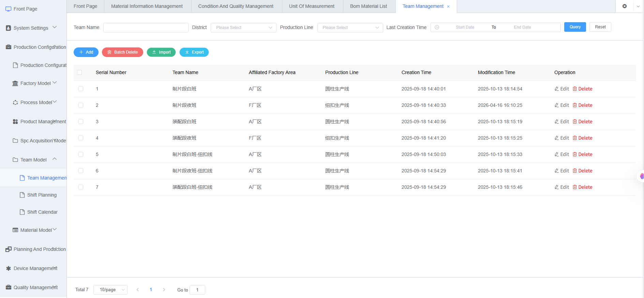
Task: Click the Add button
Action: (86, 52)
